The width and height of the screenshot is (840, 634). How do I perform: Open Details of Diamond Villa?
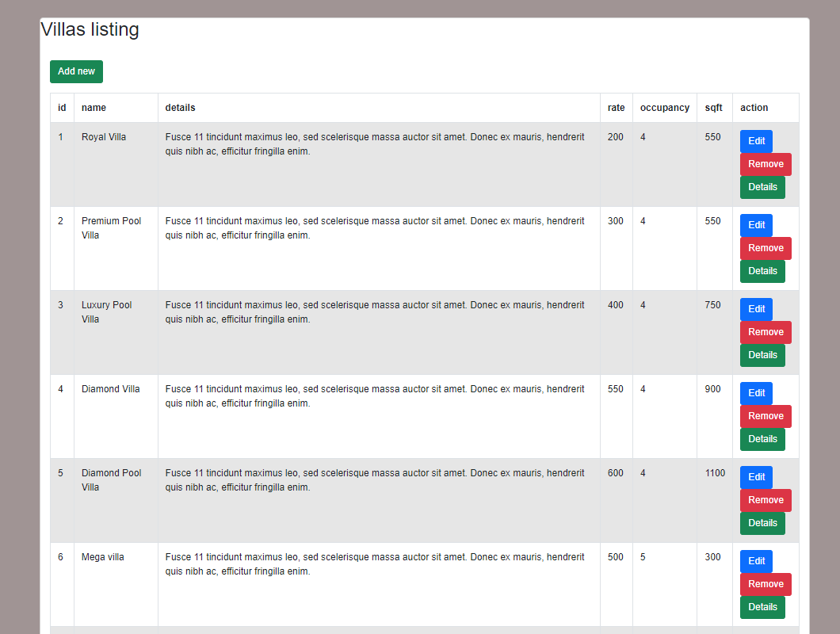tap(762, 439)
